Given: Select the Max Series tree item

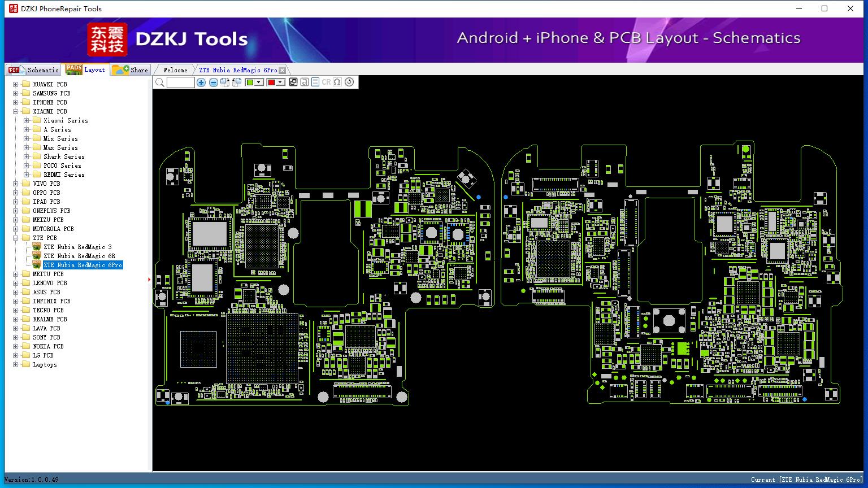Looking at the screenshot, I should pyautogui.click(x=60, y=147).
